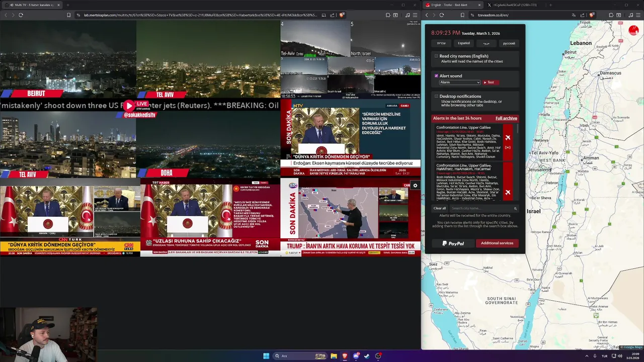Screen dimensions: 644x362
Task: Switch to the Multi TV browser tab
Action: (x=33, y=5)
